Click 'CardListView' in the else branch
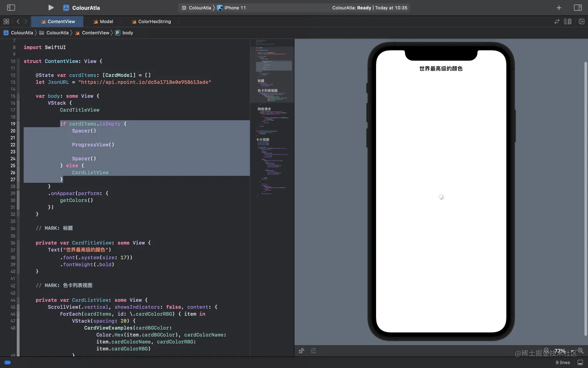 click(90, 173)
